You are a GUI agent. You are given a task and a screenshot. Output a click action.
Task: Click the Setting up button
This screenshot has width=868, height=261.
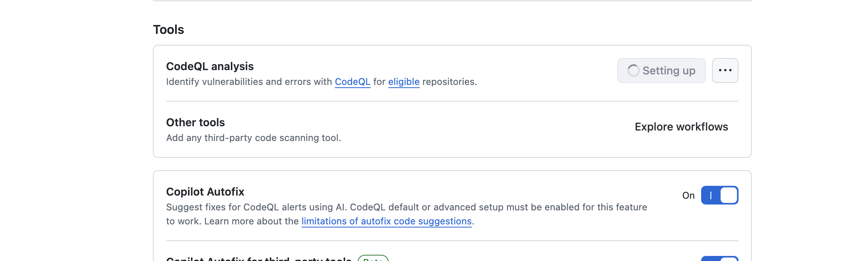(x=661, y=71)
